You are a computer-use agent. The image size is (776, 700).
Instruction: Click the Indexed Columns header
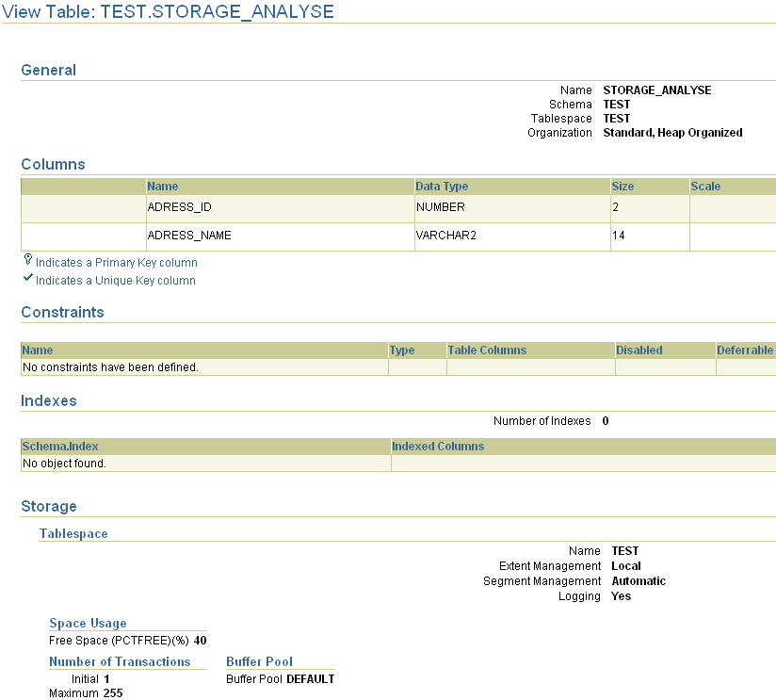[x=438, y=447]
